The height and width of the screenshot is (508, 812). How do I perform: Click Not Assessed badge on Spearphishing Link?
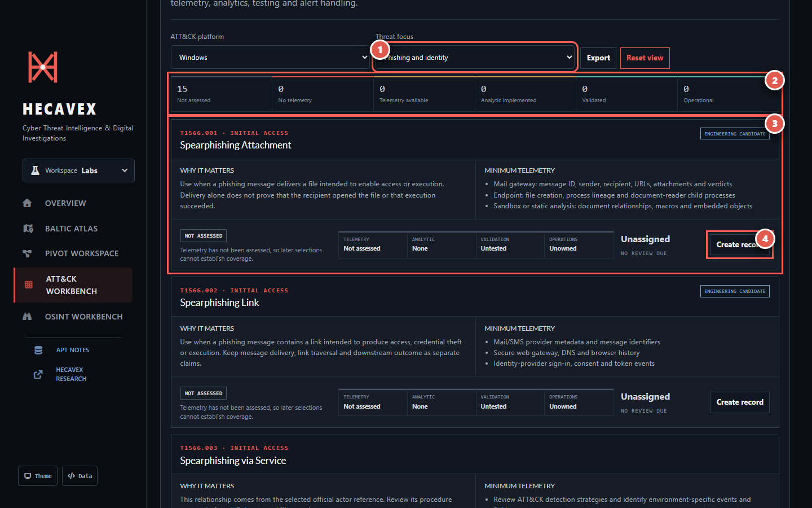tap(204, 393)
